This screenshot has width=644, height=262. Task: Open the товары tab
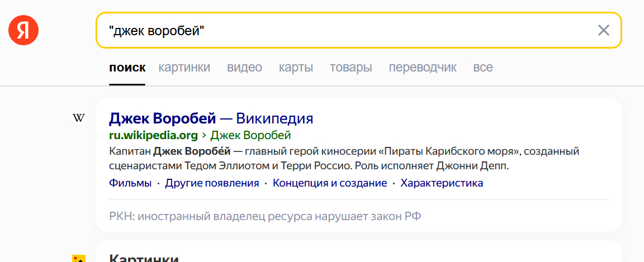tap(351, 68)
